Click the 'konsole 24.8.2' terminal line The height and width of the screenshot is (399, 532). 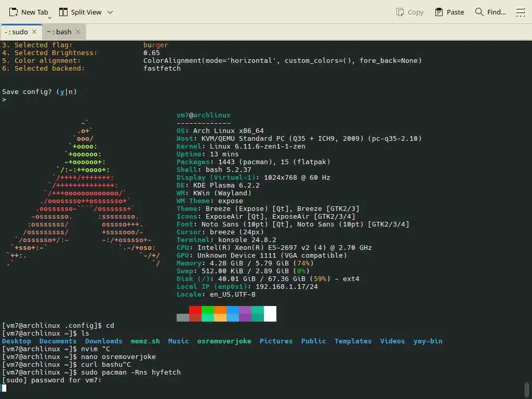pos(247,240)
